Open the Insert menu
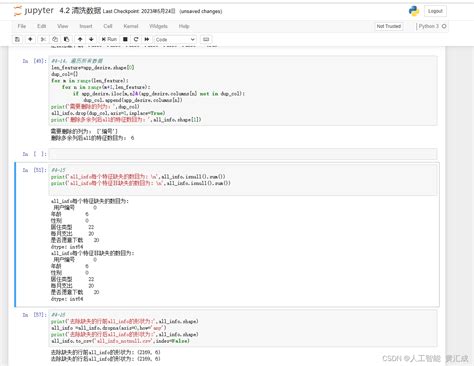Viewport: 474px width, 366px height. click(x=86, y=26)
